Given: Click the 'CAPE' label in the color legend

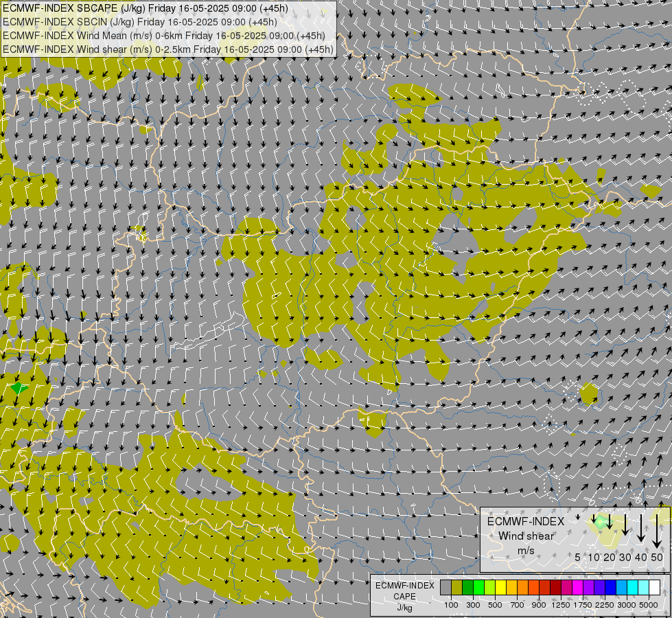Looking at the screenshot, I should [x=404, y=597].
